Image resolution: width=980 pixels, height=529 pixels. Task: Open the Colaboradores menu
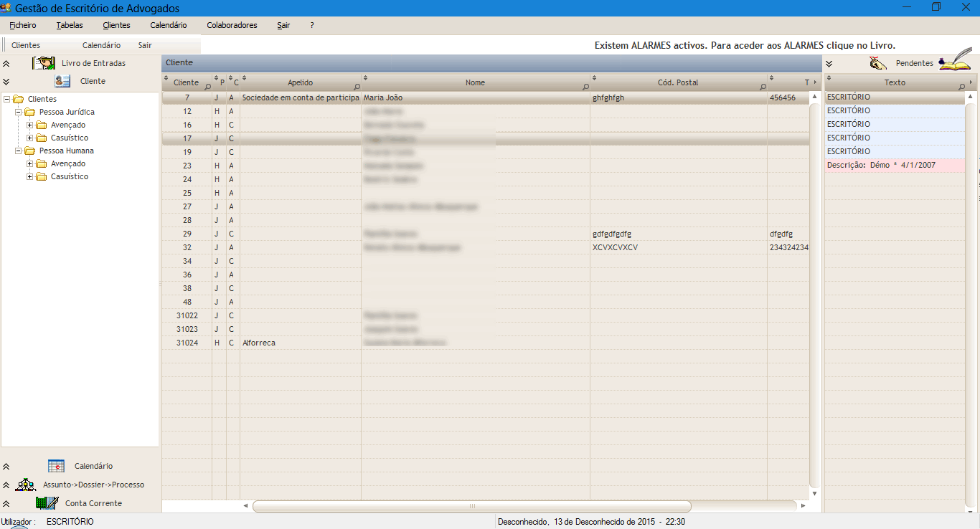(232, 25)
